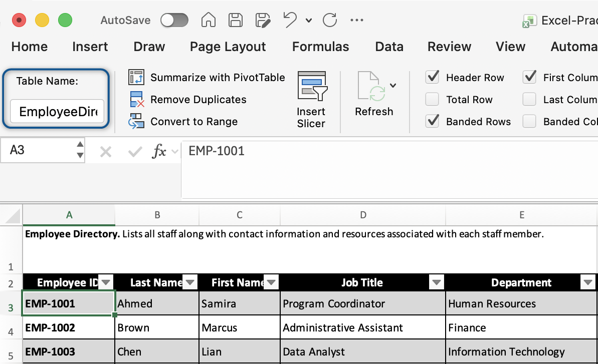
Task: Click the Remove Duplicates label
Action: (198, 99)
